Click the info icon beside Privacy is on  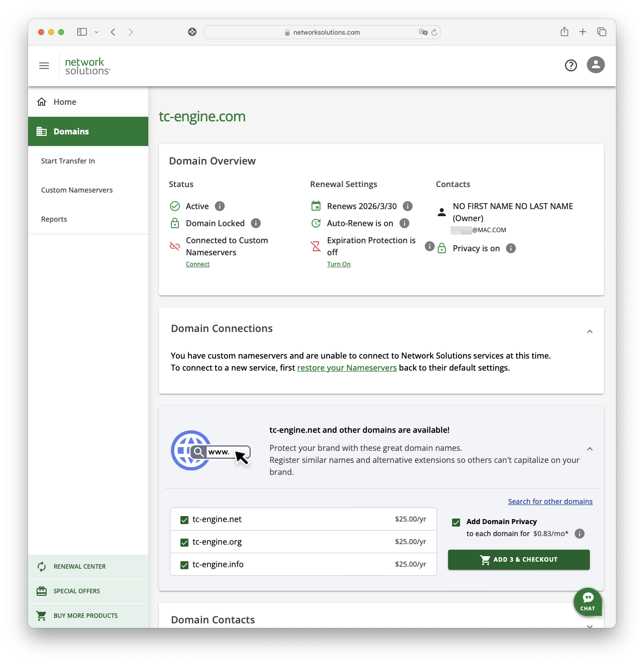coord(511,248)
